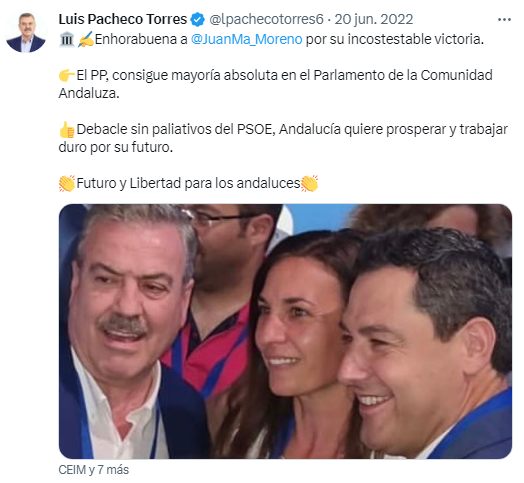
Task: Click the classical building emoji
Action: click(x=67, y=39)
